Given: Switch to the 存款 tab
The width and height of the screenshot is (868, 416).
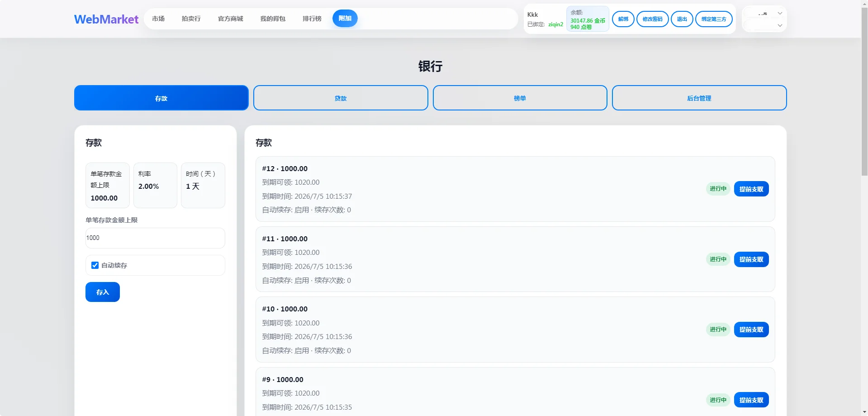Looking at the screenshot, I should [161, 98].
